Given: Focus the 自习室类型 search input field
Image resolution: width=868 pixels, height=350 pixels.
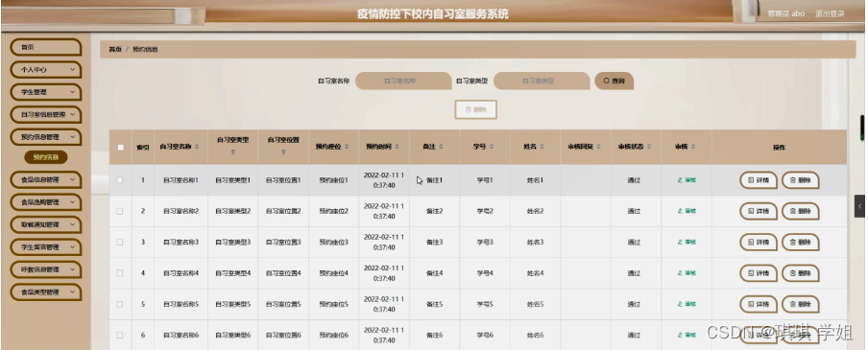Looking at the screenshot, I should (x=542, y=81).
